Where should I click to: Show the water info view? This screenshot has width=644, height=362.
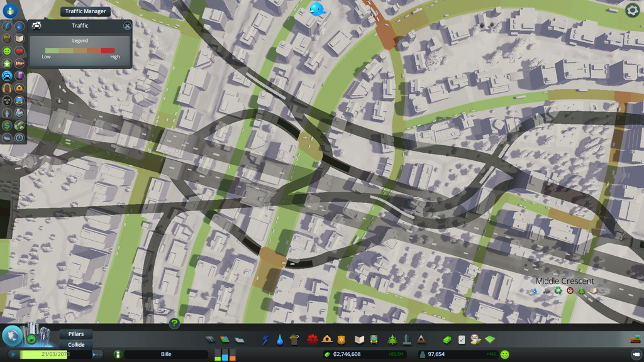[19, 26]
